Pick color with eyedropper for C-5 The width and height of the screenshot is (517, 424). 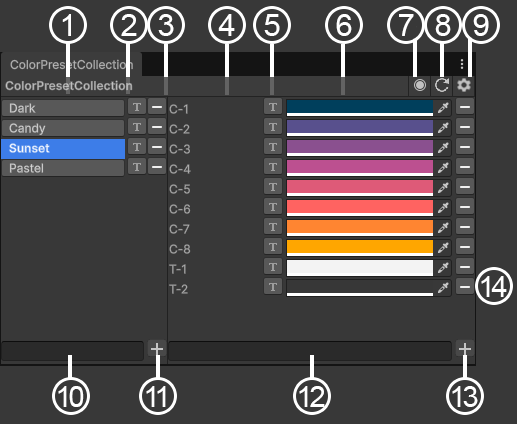coord(443,188)
